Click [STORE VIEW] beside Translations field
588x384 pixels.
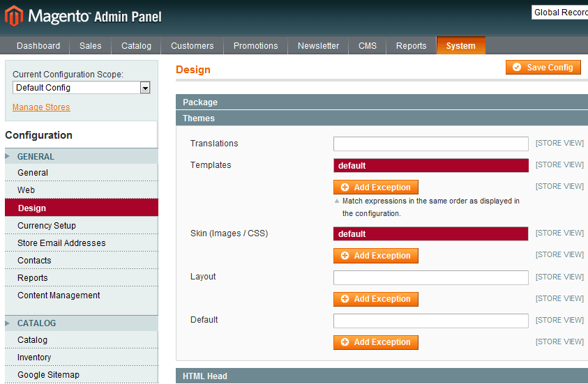[559, 143]
